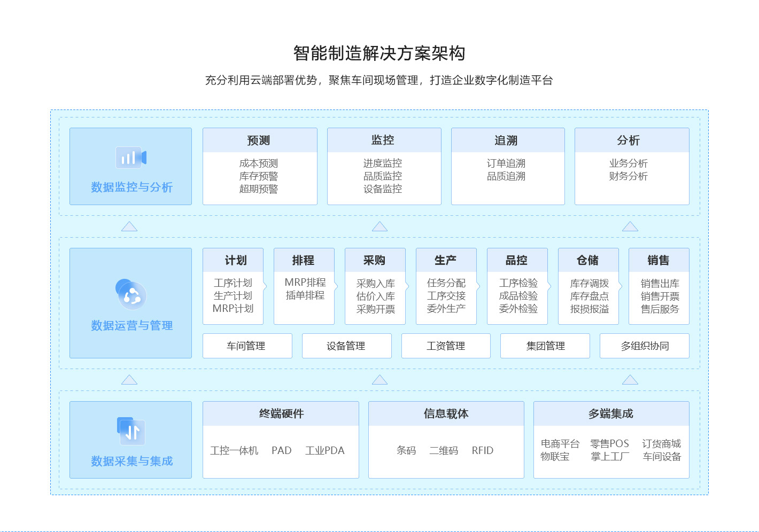Open the 多组织协同 box
759x532 pixels.
(645, 346)
